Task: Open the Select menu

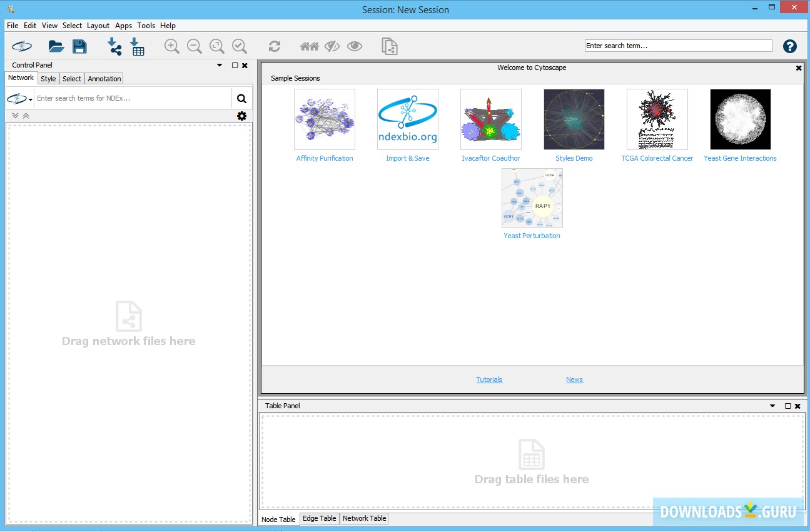Action: (72, 26)
